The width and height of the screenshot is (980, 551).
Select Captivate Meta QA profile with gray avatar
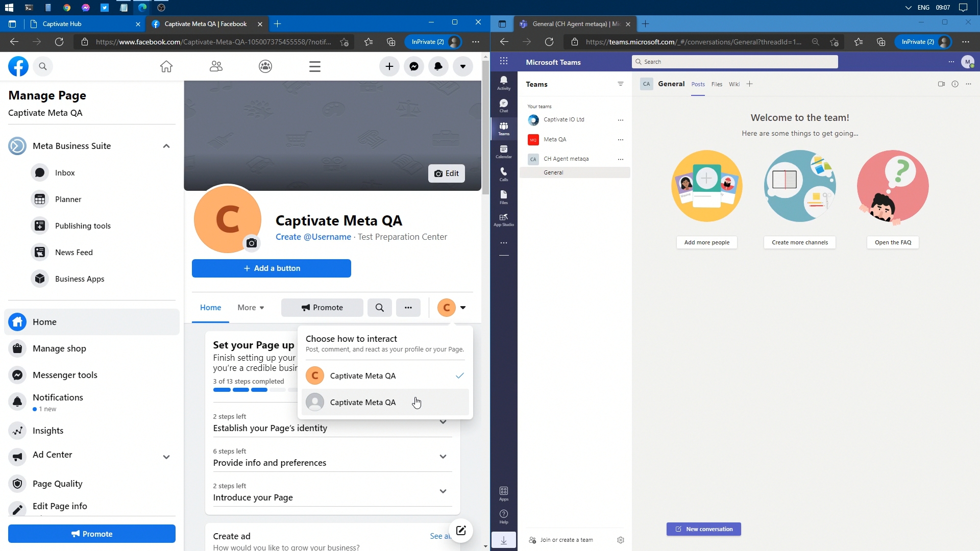pyautogui.click(x=363, y=403)
